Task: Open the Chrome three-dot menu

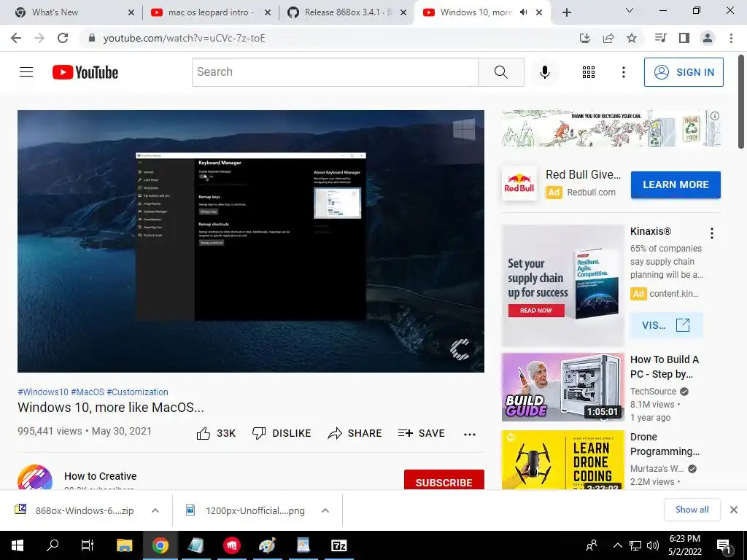Action: 731,38
